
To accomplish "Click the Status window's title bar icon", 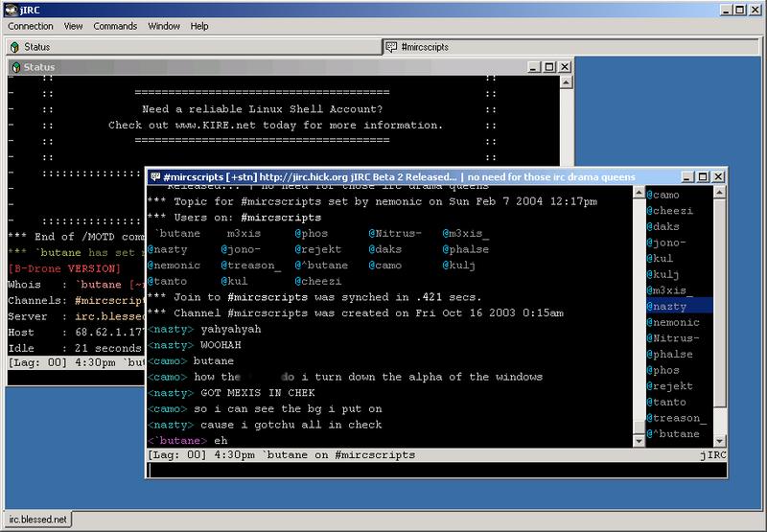I will 15,67.
